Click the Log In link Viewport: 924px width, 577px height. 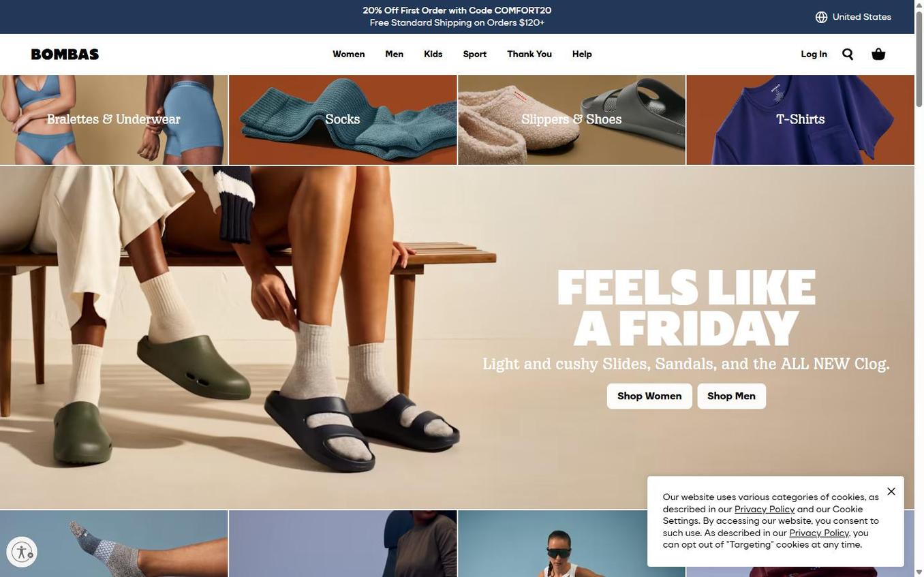pos(814,54)
